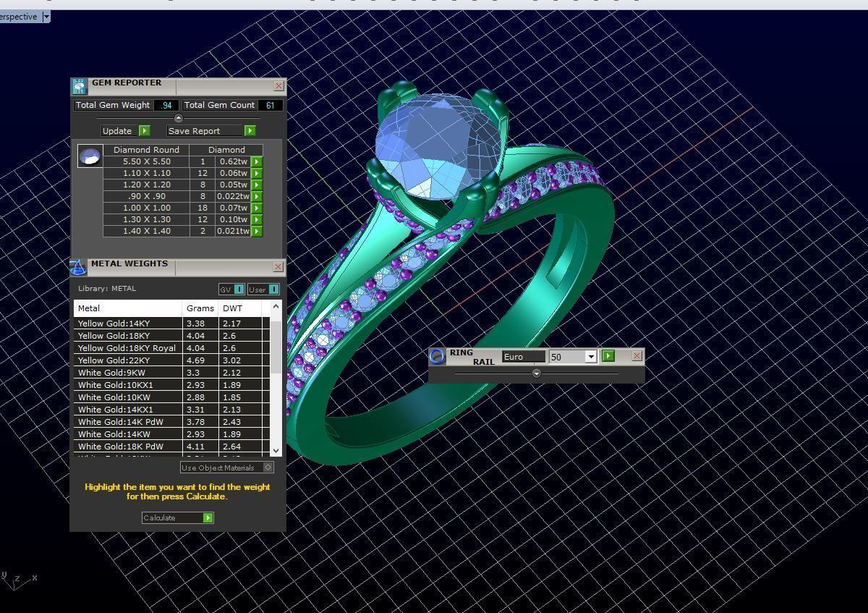Click the Diamond Round header cell
Image resolution: width=868 pixels, height=613 pixels.
147,150
